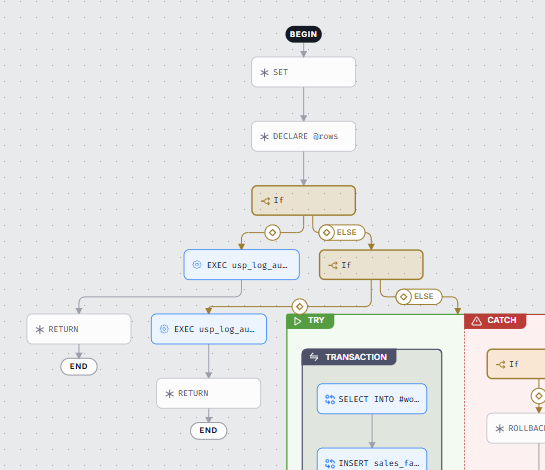Click the branch icon in the top If node

pyautogui.click(x=266, y=201)
